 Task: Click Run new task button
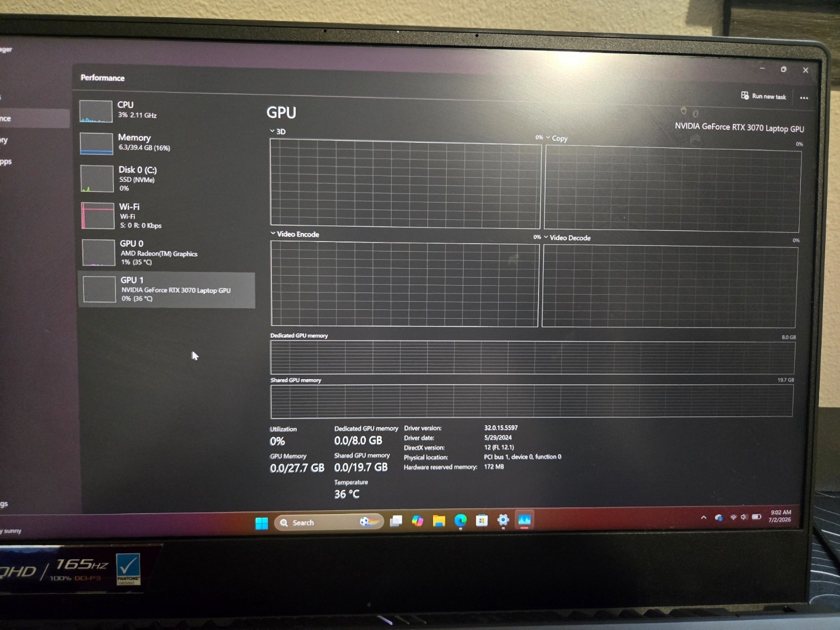[x=763, y=96]
